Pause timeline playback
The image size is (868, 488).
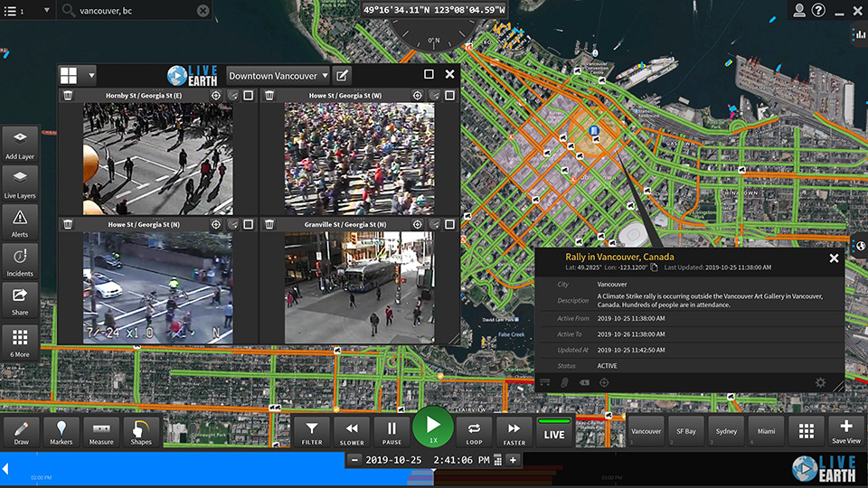[392, 432]
